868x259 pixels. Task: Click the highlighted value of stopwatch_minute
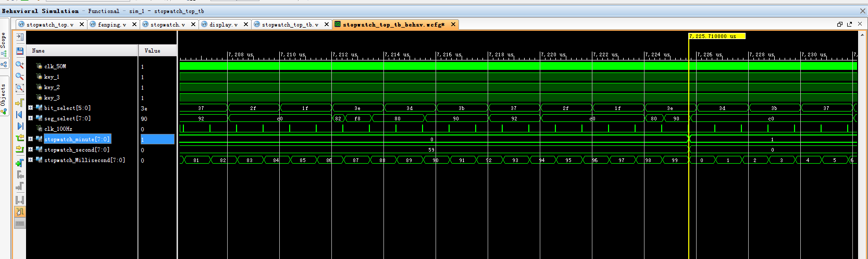pos(157,139)
